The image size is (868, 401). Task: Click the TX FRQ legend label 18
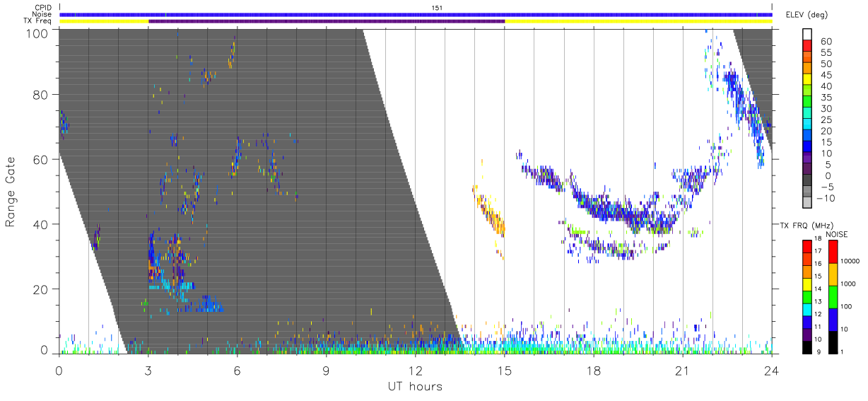click(x=818, y=240)
